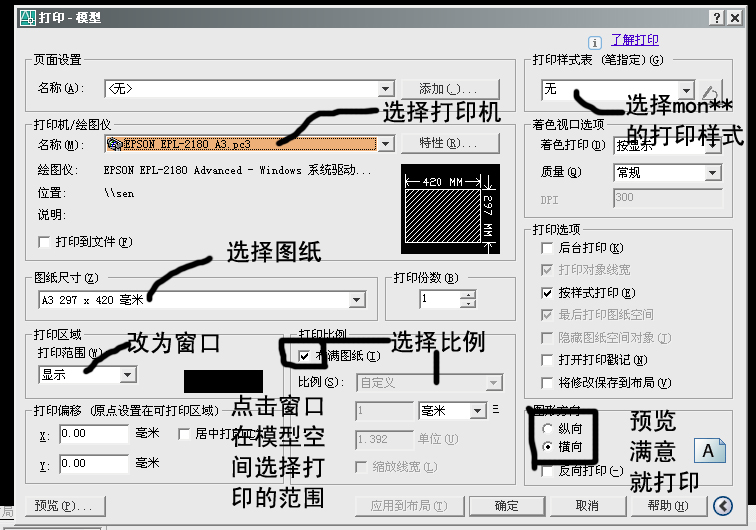The width and height of the screenshot is (756, 530).
Task: Click the 打印份数 copies field
Action: click(440, 299)
